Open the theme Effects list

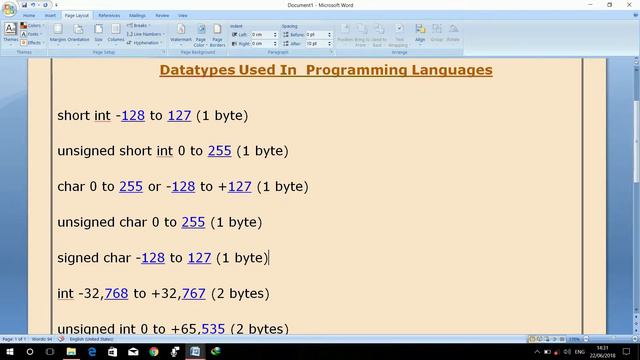(32, 42)
